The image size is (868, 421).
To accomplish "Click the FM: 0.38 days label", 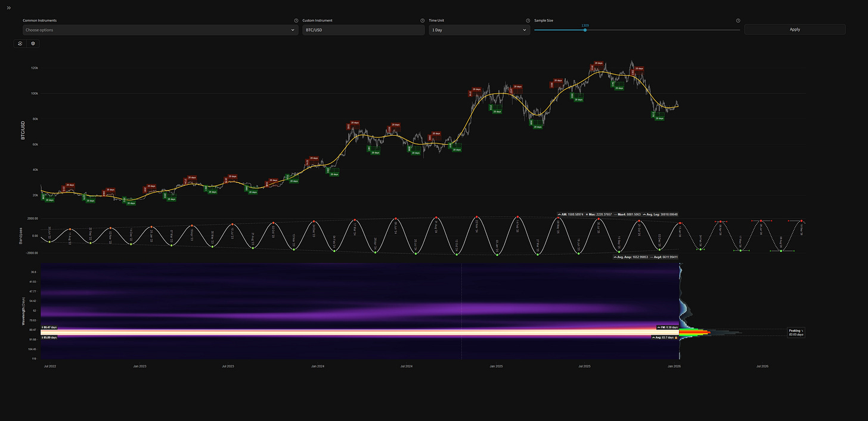I will pyautogui.click(x=668, y=328).
